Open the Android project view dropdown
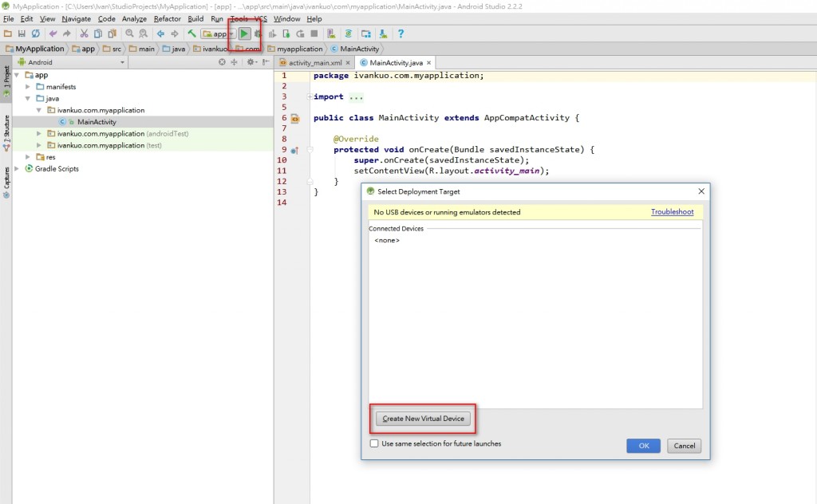 coord(72,62)
